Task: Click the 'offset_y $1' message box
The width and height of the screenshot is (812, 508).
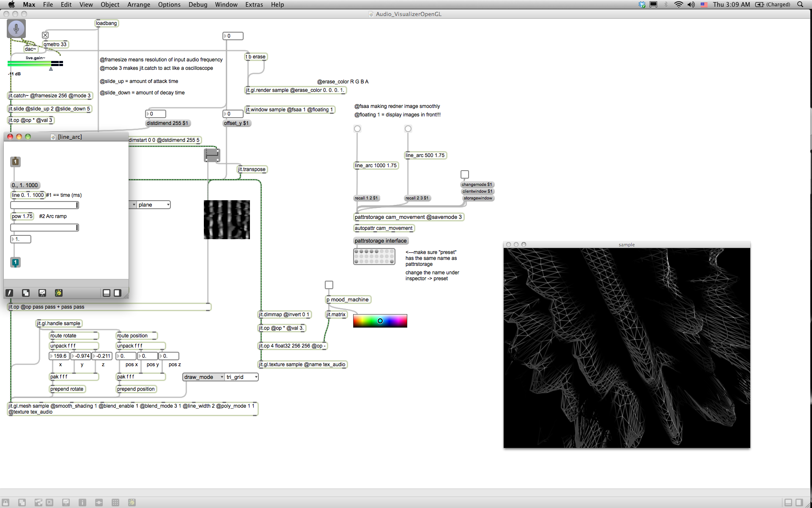Action: 236,123
